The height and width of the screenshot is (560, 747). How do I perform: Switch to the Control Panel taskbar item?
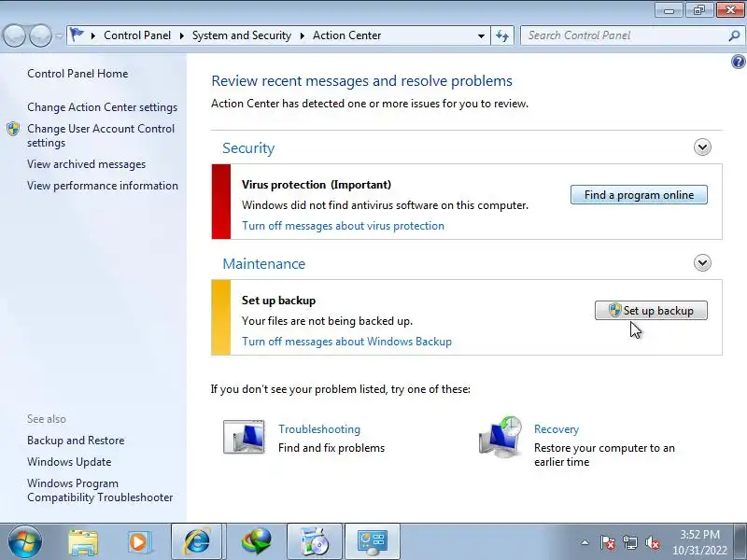click(x=372, y=542)
